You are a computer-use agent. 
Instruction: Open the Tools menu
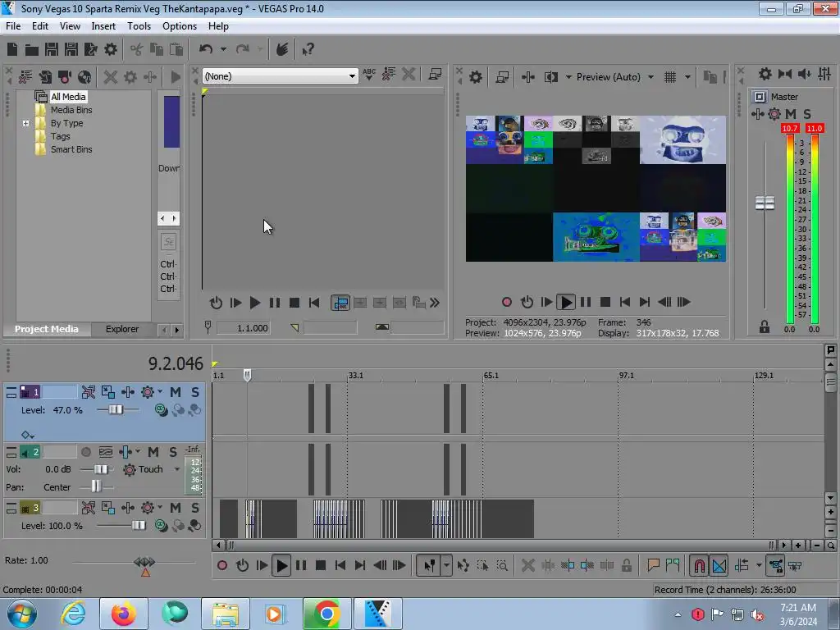pos(139,26)
